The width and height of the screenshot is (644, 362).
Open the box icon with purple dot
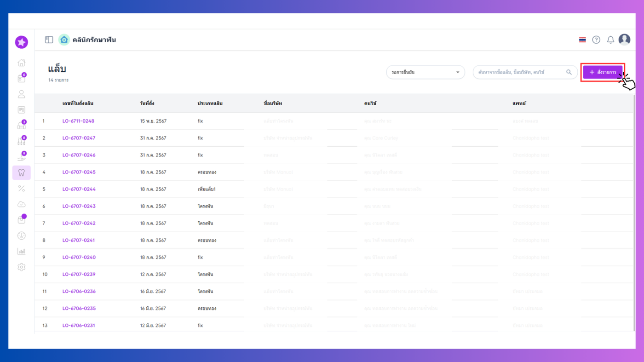coord(21,219)
